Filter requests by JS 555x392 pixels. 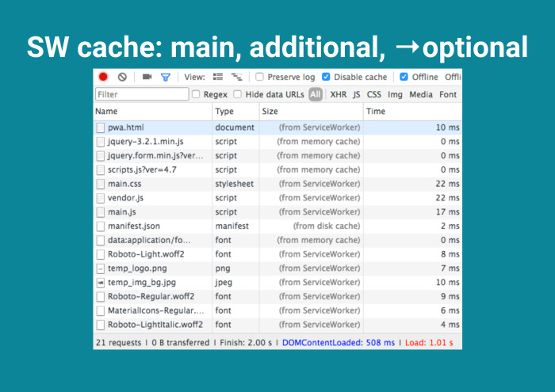tap(357, 94)
